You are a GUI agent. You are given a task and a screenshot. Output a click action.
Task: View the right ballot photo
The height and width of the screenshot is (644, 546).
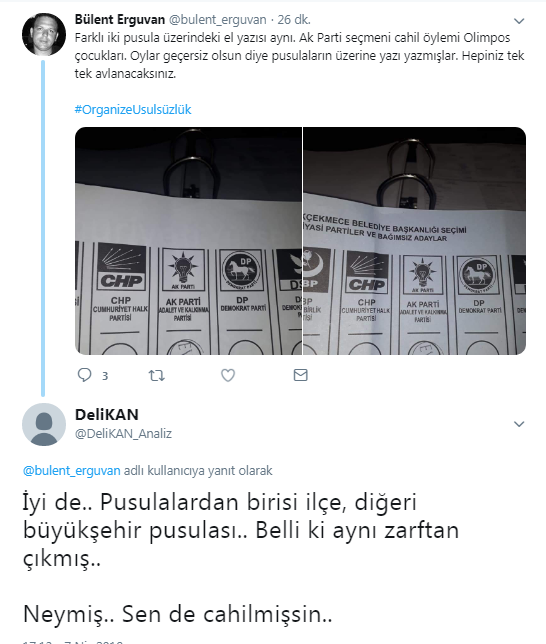pos(415,241)
